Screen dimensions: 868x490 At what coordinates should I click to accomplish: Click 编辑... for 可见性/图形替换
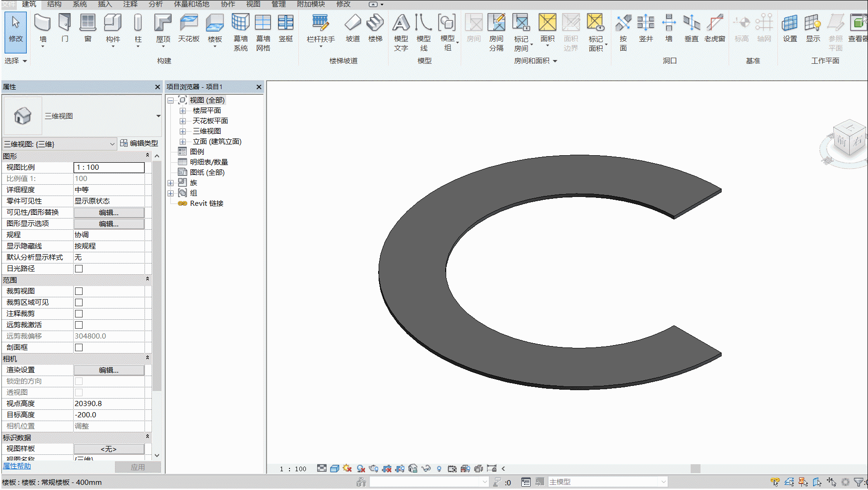tap(109, 212)
